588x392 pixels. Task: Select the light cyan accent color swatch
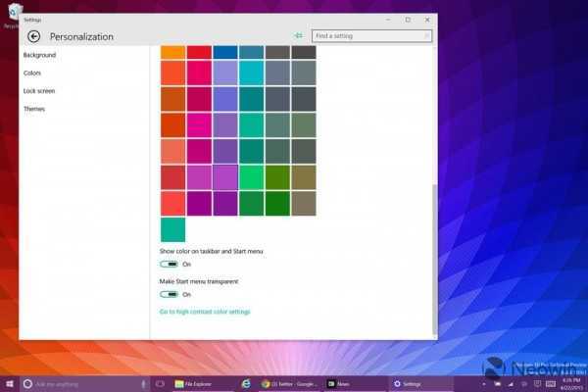click(251, 73)
